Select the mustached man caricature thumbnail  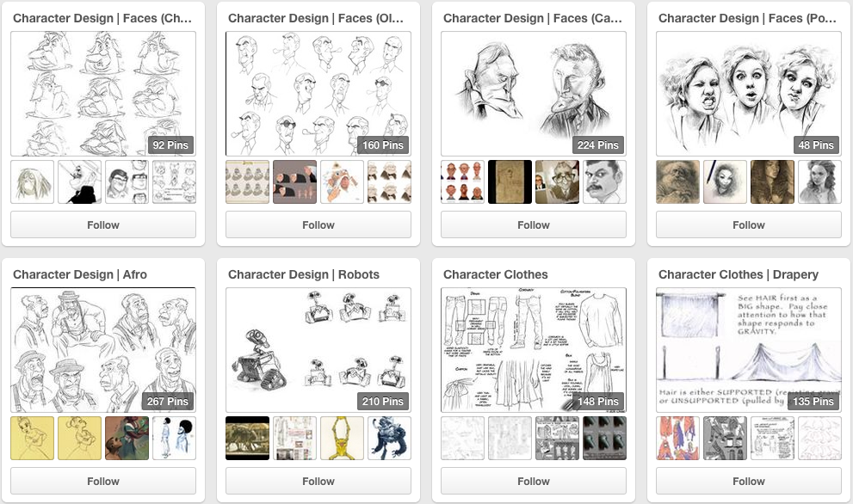point(604,182)
